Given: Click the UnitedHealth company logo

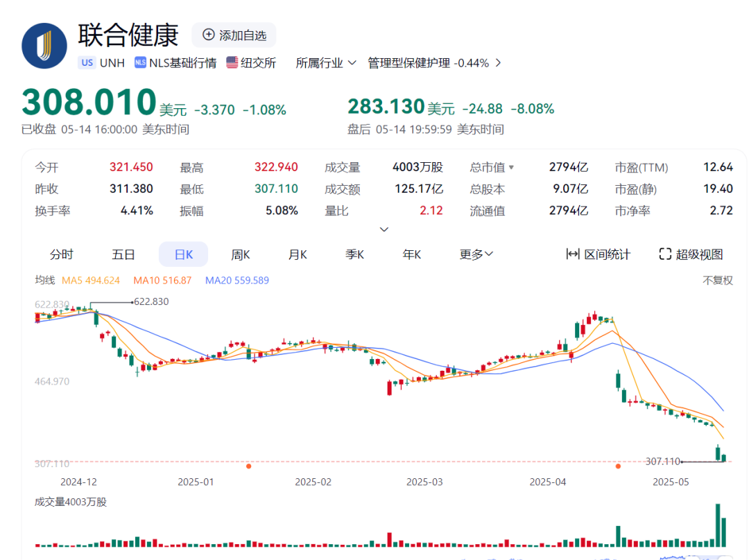Looking at the screenshot, I should click(x=44, y=46).
